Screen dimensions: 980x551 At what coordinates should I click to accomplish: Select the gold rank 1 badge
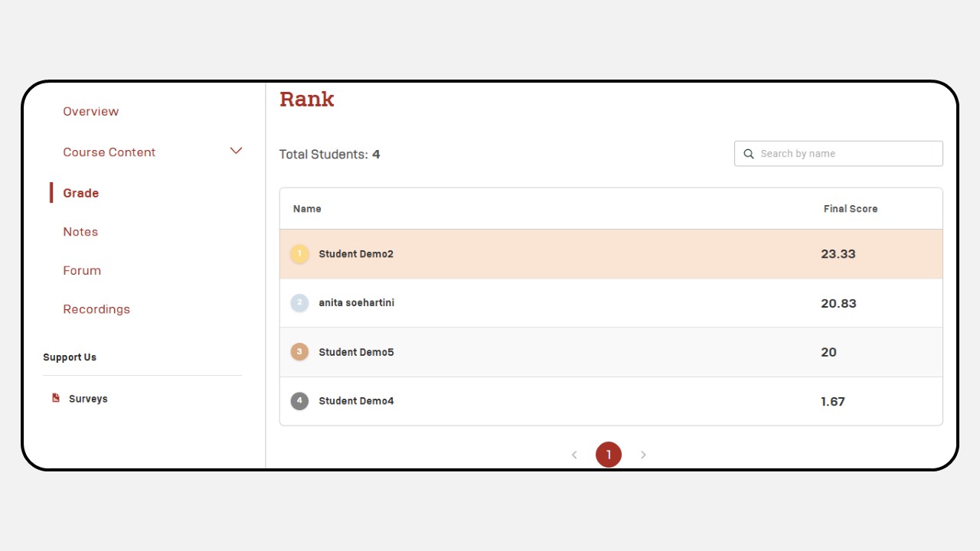[x=299, y=254]
